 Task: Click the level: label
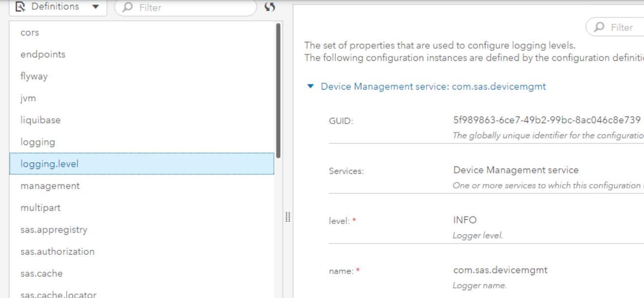point(342,221)
